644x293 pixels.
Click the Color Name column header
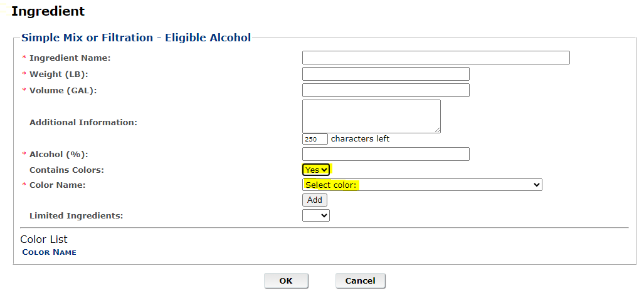[49, 252]
